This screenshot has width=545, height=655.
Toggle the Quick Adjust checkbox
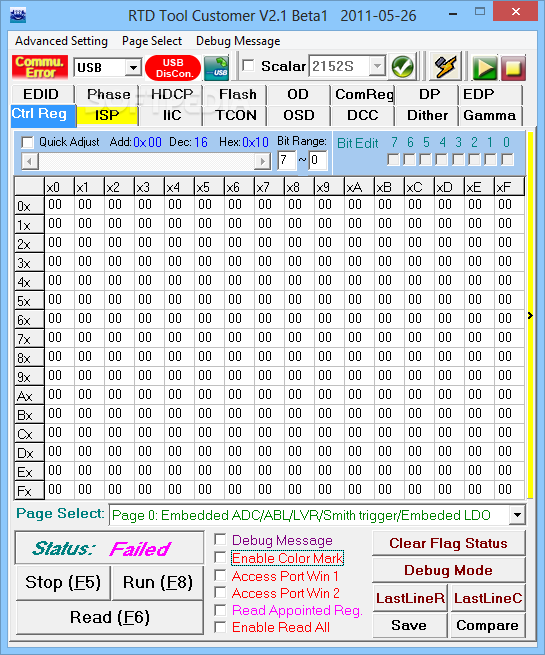(28, 142)
